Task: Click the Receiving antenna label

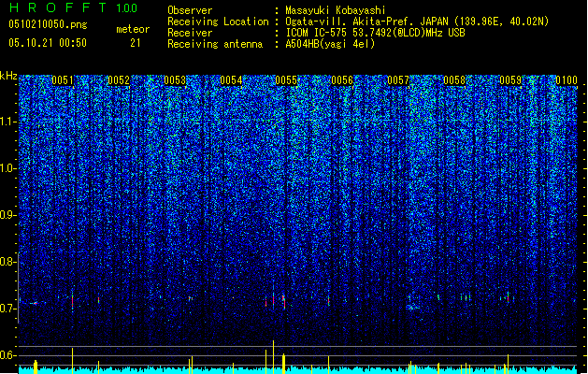Action: pyautogui.click(x=215, y=44)
